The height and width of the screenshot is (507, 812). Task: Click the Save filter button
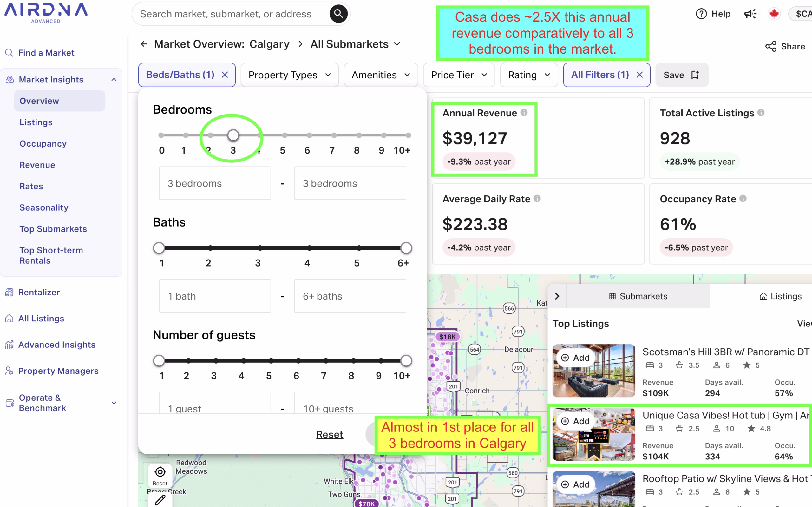(x=682, y=75)
